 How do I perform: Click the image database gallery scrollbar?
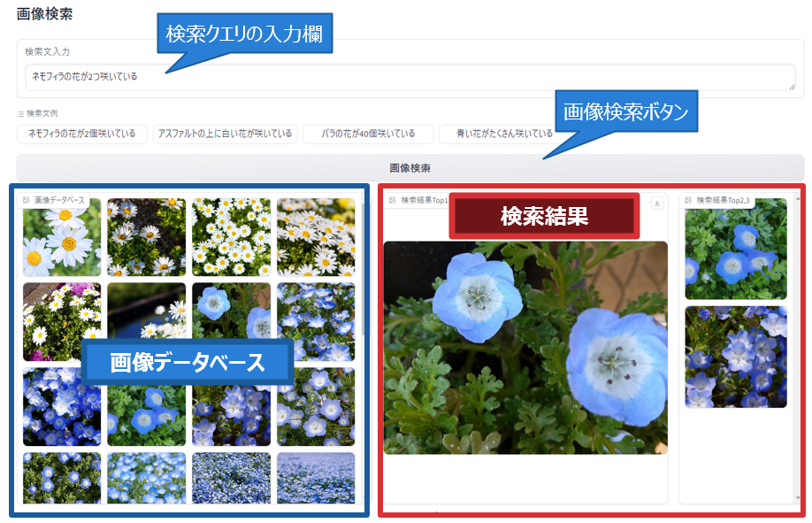coord(361,265)
